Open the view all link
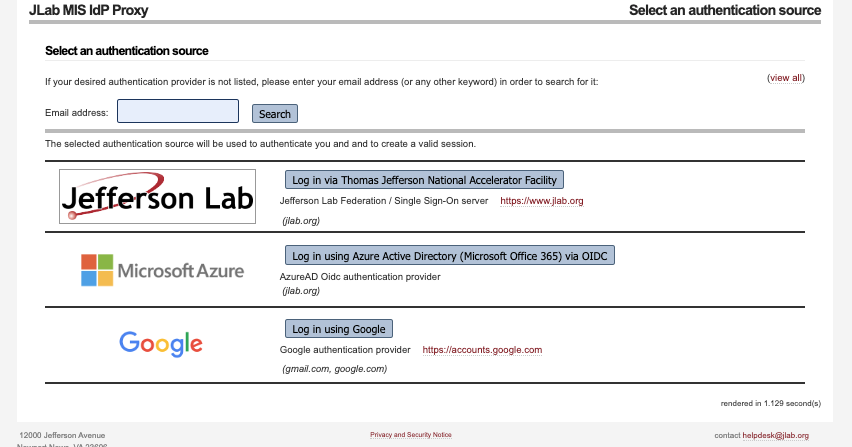The height and width of the screenshot is (447, 852). (786, 78)
